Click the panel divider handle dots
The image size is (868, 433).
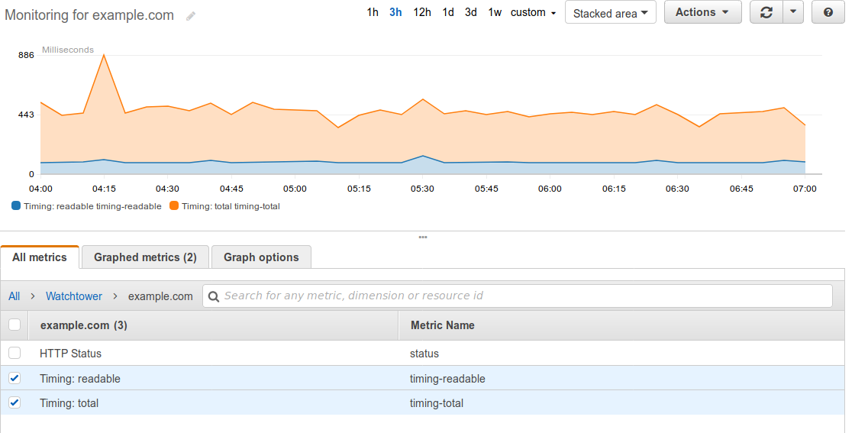tap(423, 237)
